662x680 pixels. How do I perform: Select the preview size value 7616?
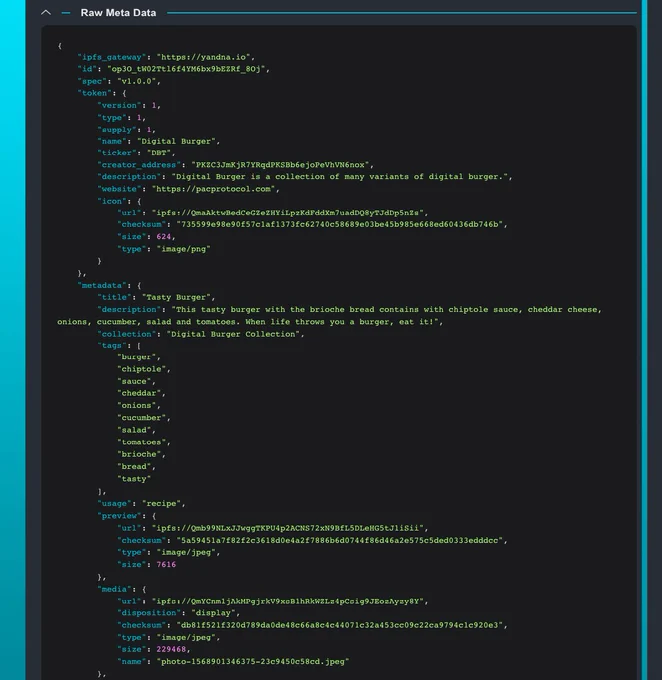coord(166,565)
